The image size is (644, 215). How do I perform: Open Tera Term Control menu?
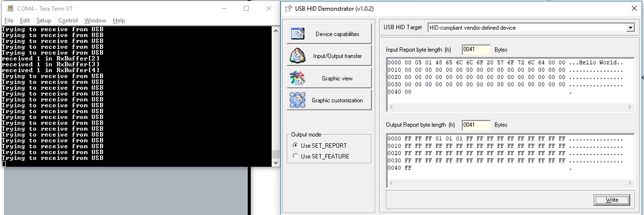pyautogui.click(x=68, y=20)
